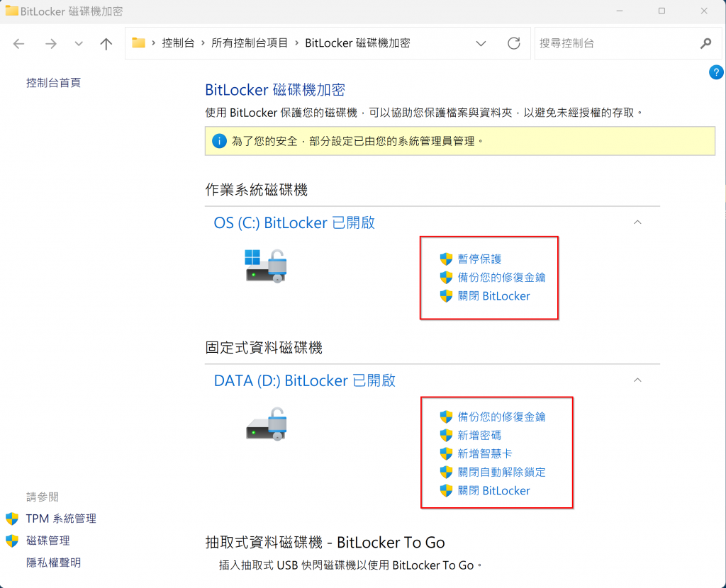Open 控制台首頁 link
The image size is (726, 588).
pos(54,83)
